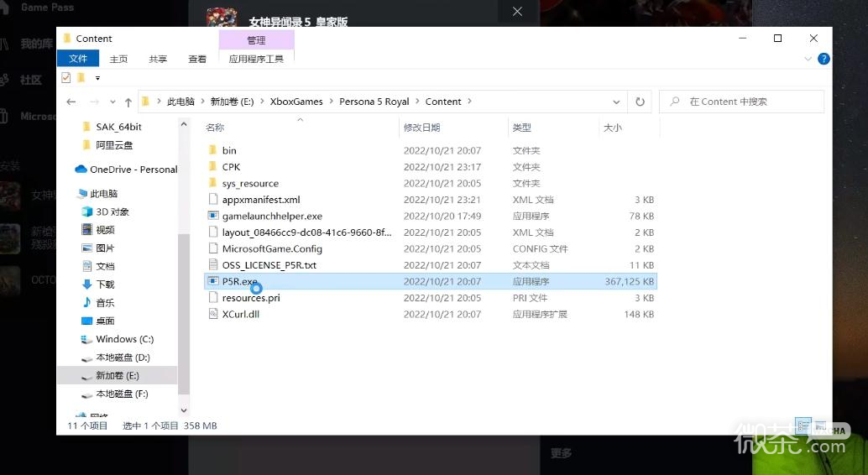Expand chevron after 此电脑 breadcrumb
This screenshot has height=475, width=868.
coord(202,102)
